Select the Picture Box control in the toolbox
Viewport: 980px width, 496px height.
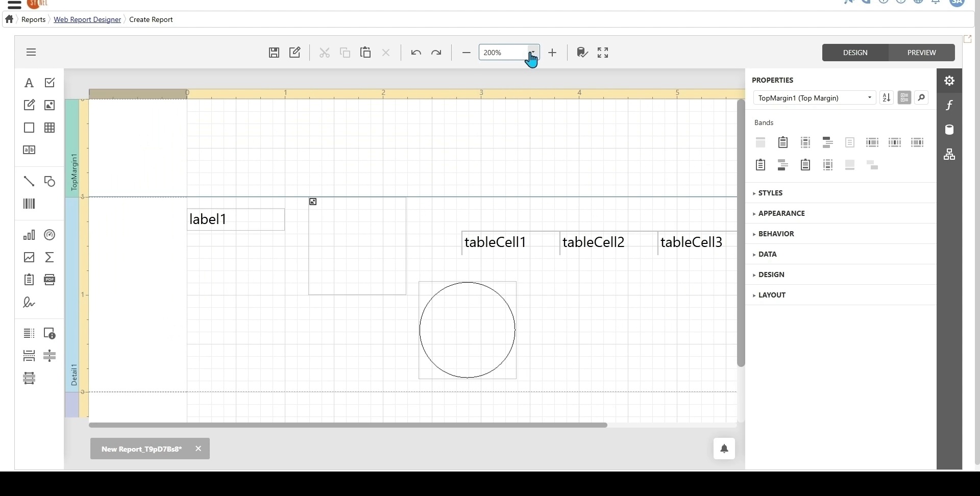click(50, 105)
